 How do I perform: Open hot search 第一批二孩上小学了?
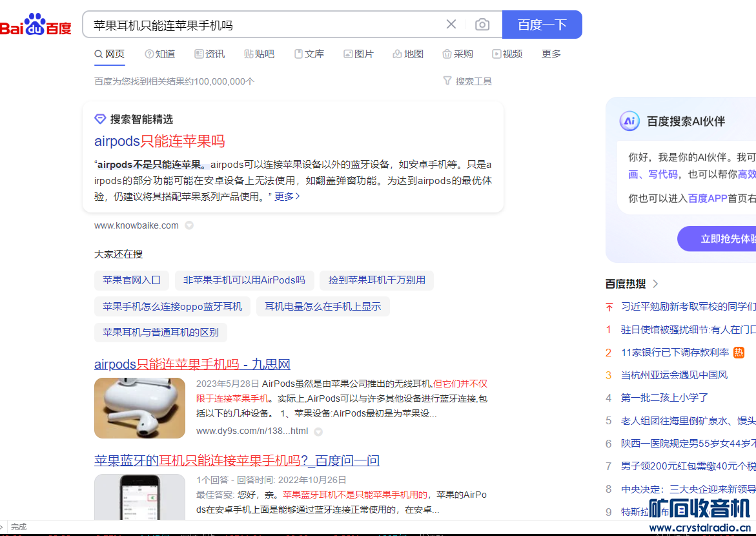(x=664, y=398)
